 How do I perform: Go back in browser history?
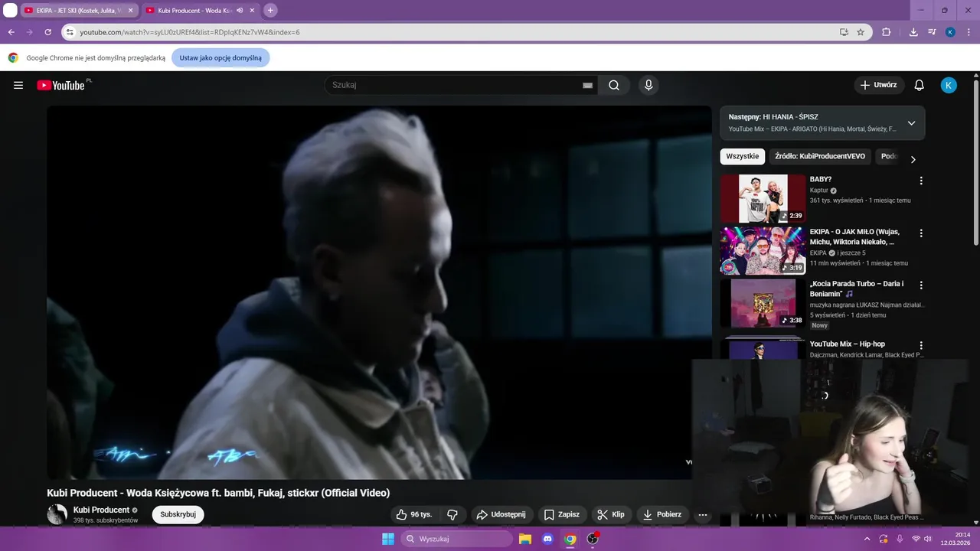[x=11, y=32]
